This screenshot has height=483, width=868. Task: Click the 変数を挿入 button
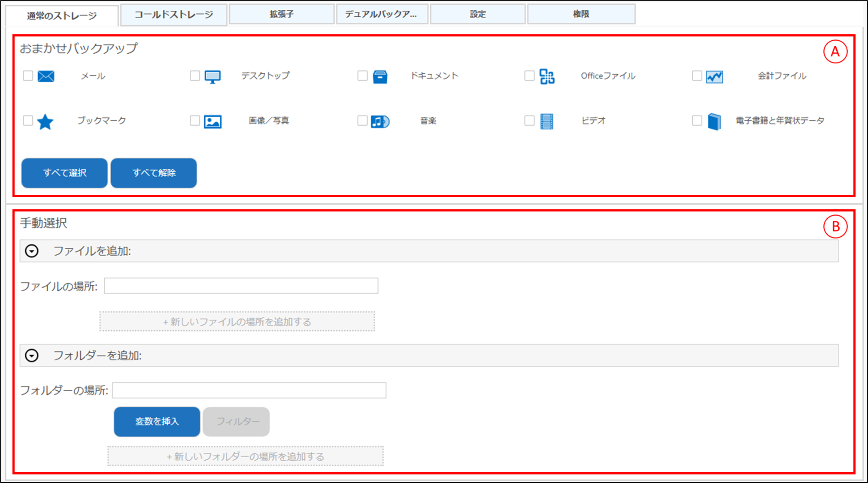click(157, 422)
